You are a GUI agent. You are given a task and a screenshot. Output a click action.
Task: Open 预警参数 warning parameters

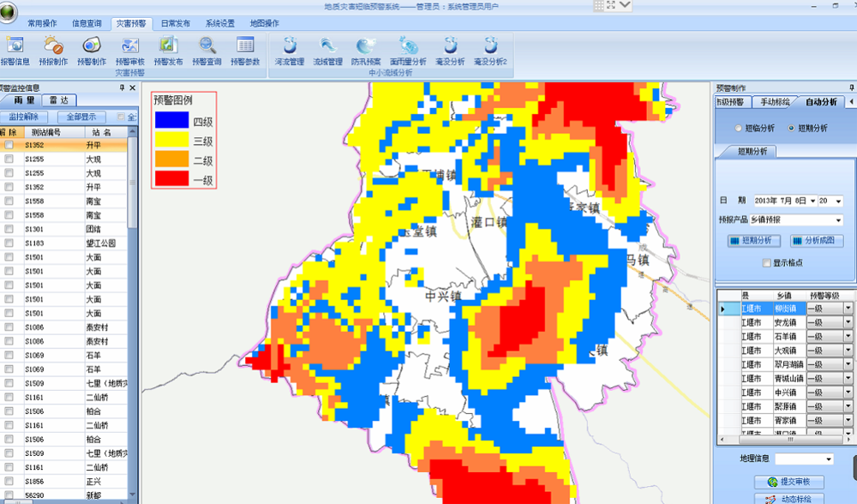click(245, 50)
